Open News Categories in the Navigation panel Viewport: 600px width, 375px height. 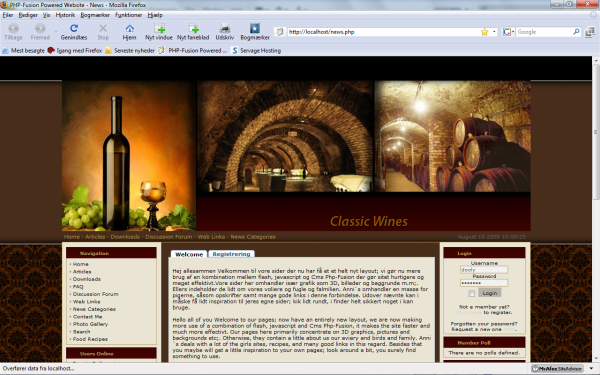[x=94, y=309]
